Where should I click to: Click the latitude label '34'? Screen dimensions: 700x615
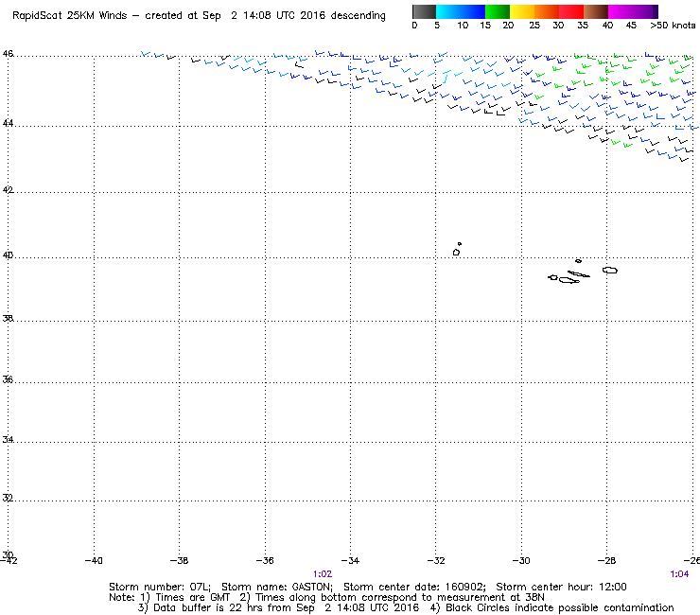click(8, 439)
